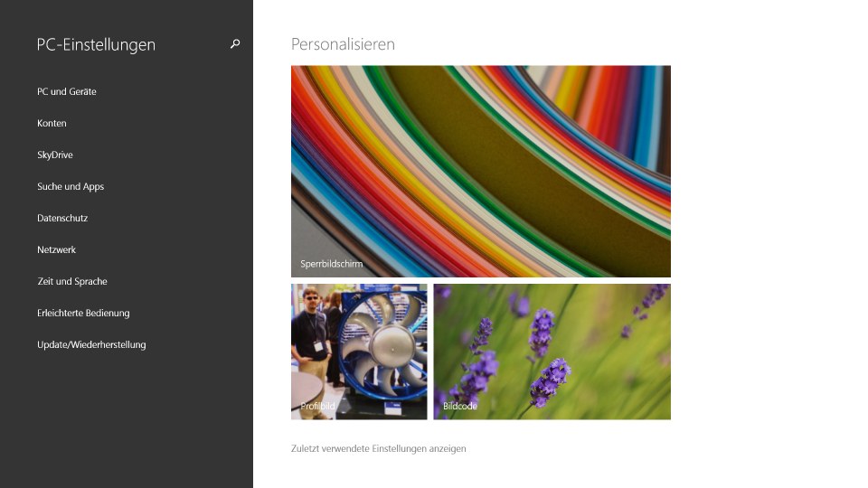The width and height of the screenshot is (868, 488).
Task: Open the Konten section
Action: [x=52, y=124]
